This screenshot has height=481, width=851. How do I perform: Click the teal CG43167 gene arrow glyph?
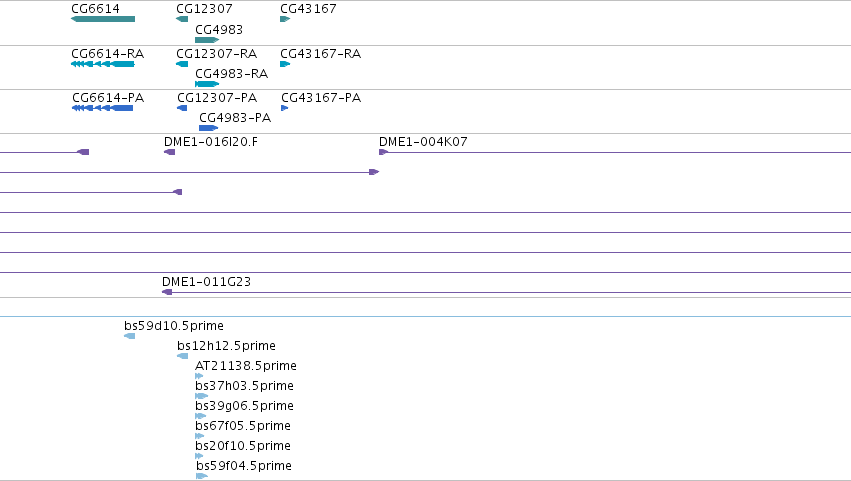(285, 19)
